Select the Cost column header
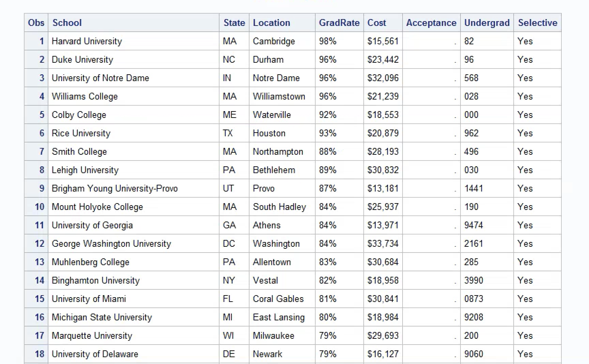Image resolution: width=589 pixels, height=364 pixels. tap(377, 23)
